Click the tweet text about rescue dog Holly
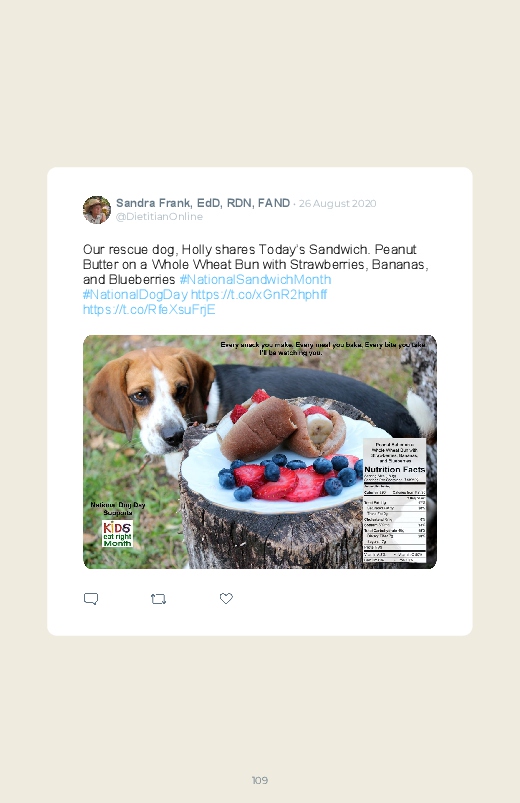 (255, 264)
